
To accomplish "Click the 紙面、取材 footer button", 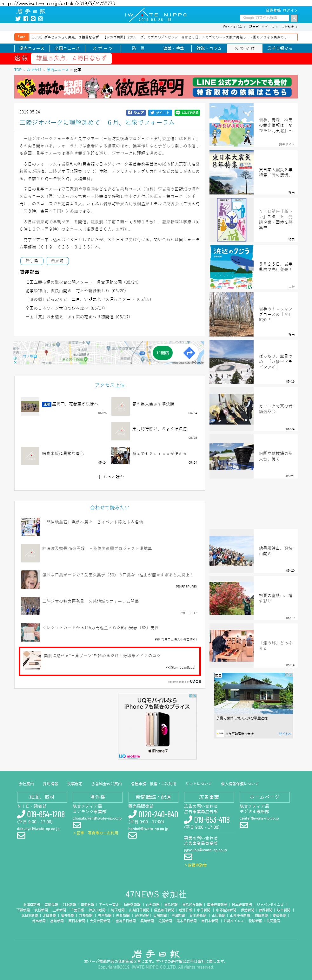I will point(42,797).
